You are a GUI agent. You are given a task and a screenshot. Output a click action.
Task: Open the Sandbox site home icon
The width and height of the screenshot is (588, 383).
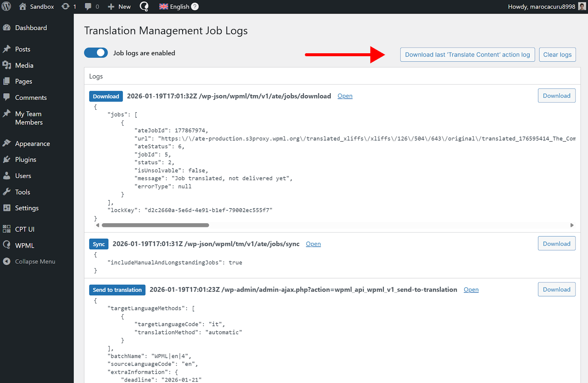pos(23,7)
